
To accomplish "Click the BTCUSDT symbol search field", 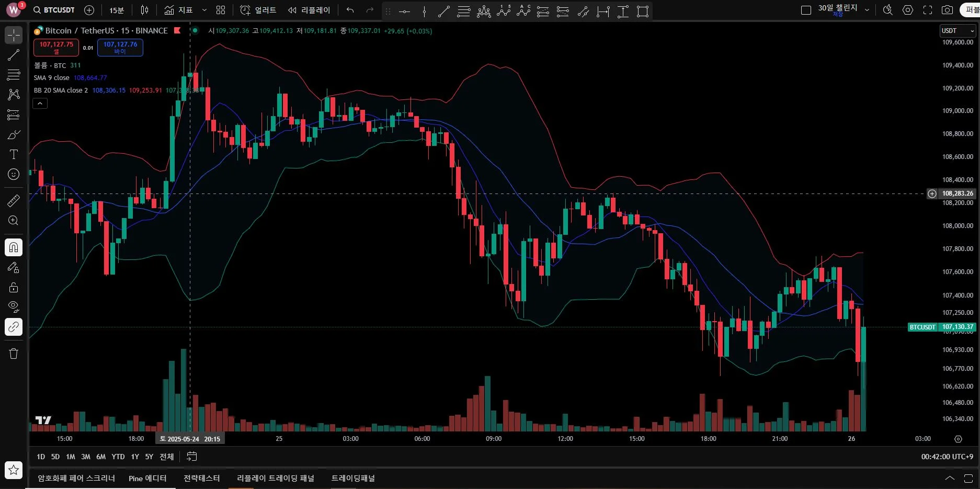I will pyautogui.click(x=54, y=10).
